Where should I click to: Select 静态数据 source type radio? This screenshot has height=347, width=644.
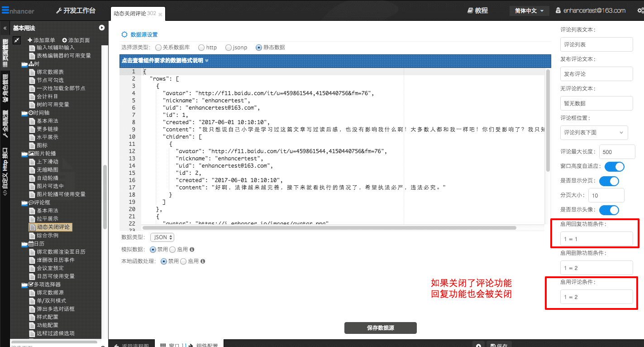(259, 47)
